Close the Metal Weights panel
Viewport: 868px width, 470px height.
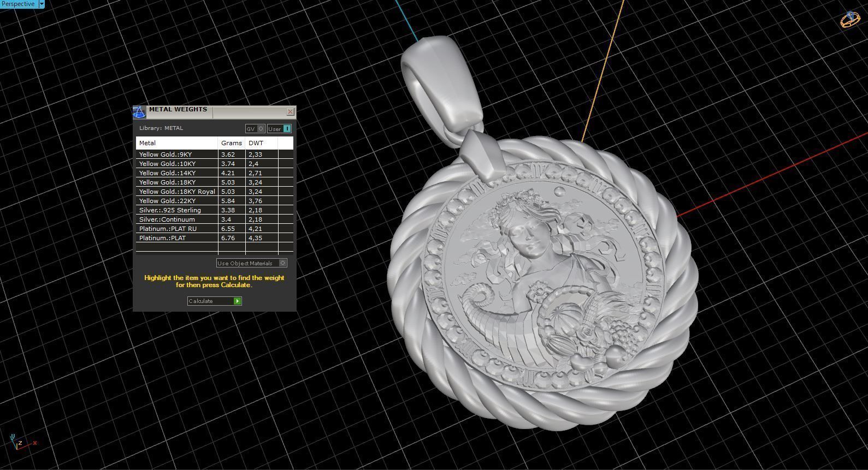point(291,111)
